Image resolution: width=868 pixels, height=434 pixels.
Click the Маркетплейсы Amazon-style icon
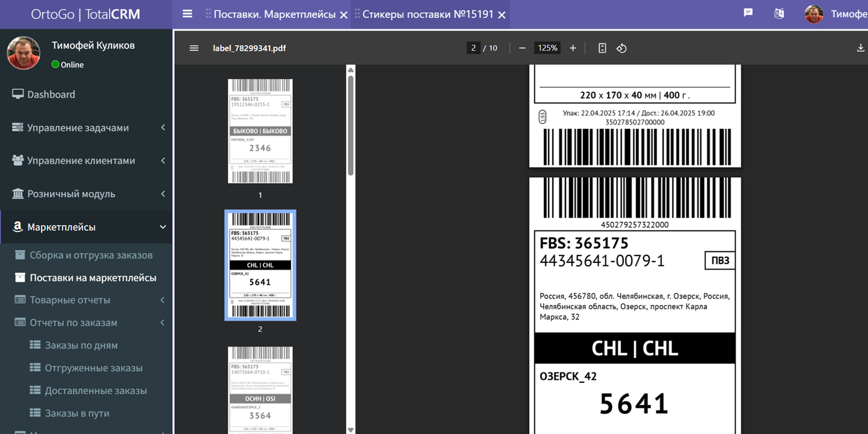click(x=17, y=227)
